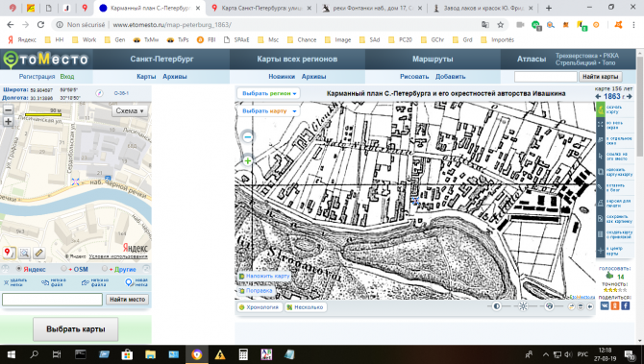Screen dimensions: 644x364
Task: Zoom out the historical 1863 map
Action: [x=248, y=137]
